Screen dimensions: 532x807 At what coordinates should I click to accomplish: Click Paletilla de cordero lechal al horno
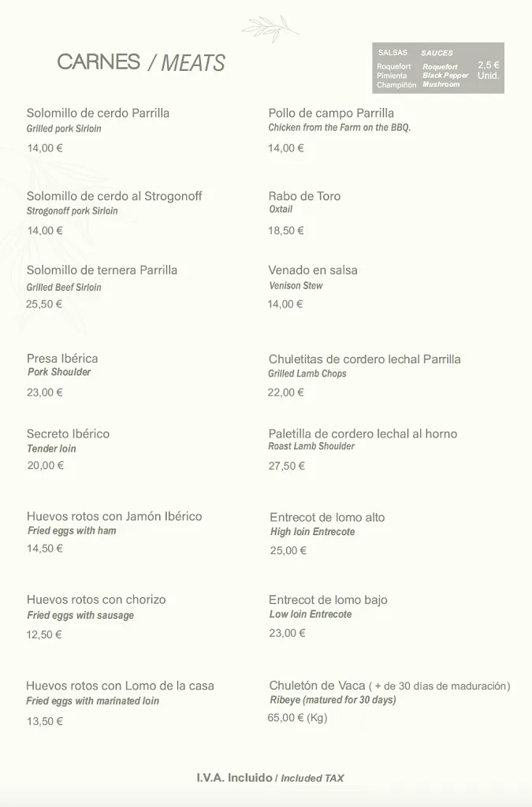[363, 433]
